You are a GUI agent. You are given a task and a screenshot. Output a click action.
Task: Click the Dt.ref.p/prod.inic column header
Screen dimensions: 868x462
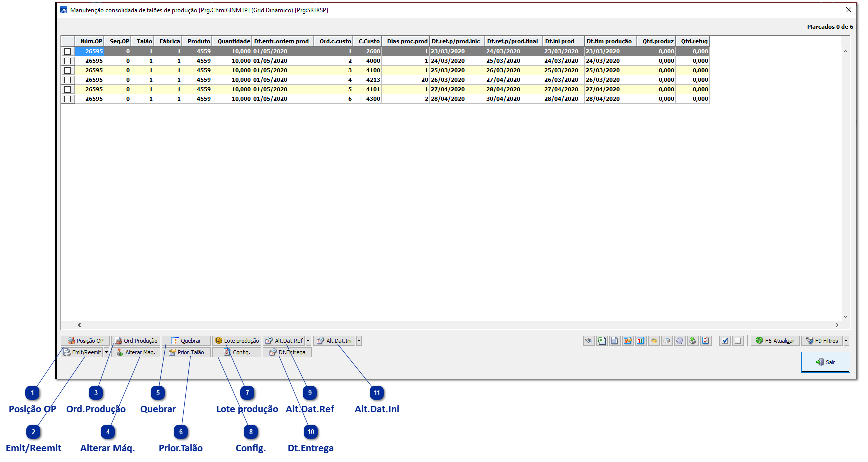point(457,41)
